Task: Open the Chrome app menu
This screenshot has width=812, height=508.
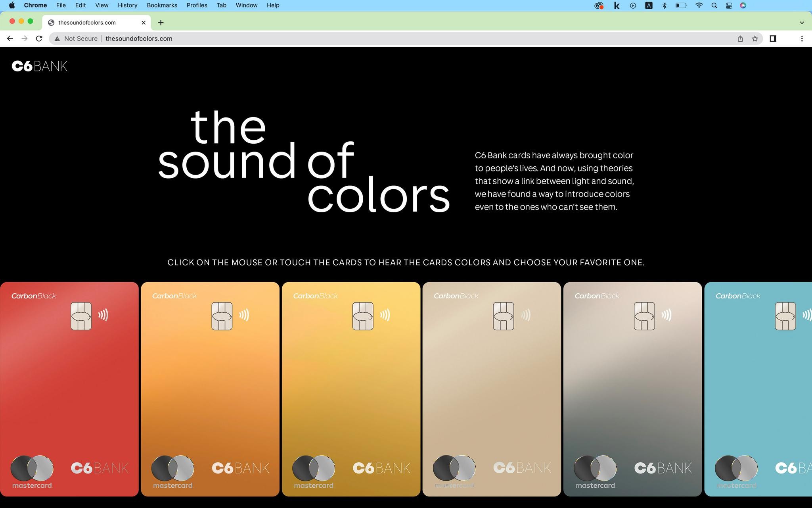Action: [x=35, y=5]
